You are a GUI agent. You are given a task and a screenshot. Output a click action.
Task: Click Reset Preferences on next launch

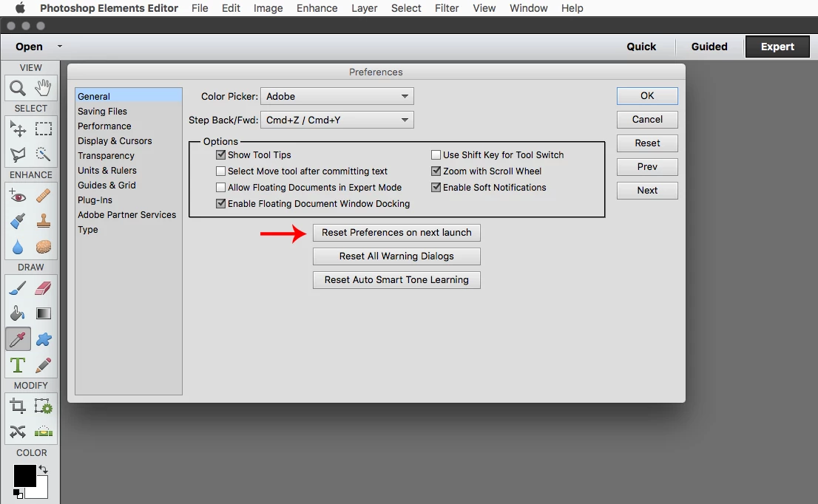(x=396, y=233)
